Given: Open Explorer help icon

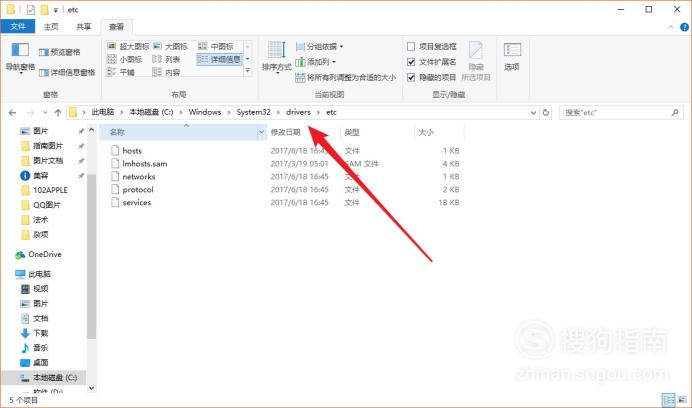Looking at the screenshot, I should coord(684,27).
